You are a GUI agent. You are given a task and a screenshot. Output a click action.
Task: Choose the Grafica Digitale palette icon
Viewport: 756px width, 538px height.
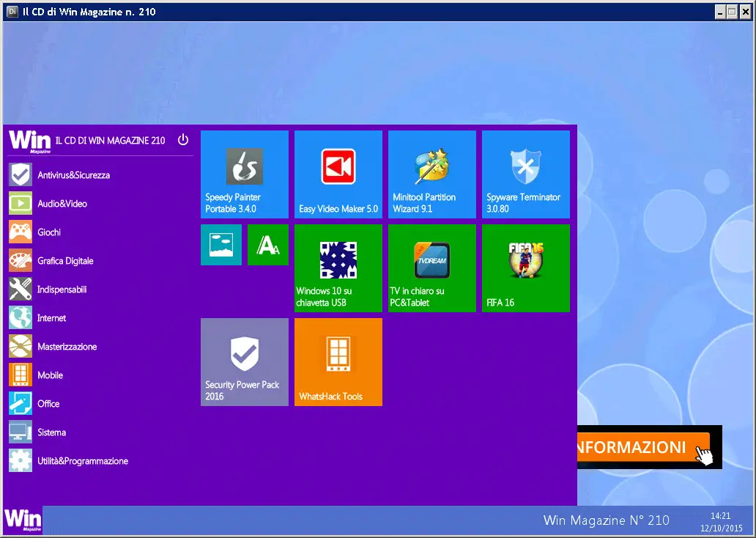21,260
